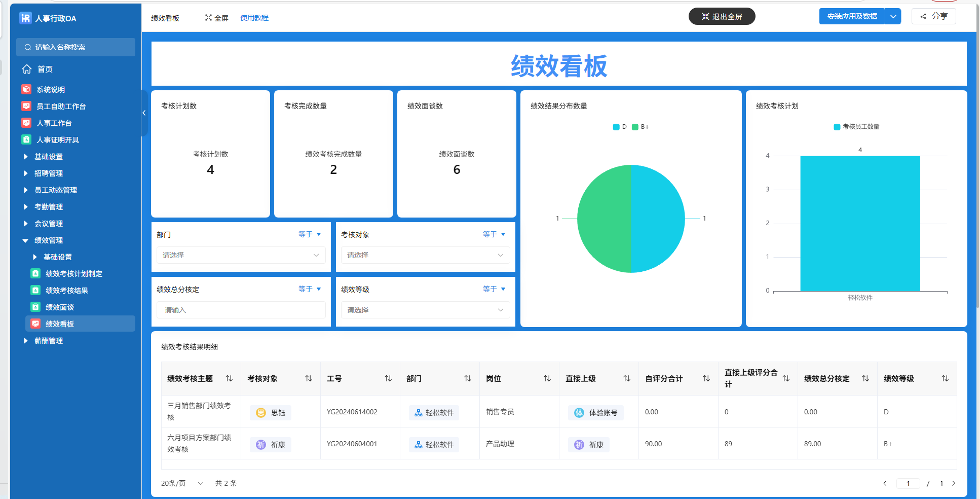The image size is (980, 499).
Task: Click the 退出全屏 button
Action: pyautogui.click(x=722, y=16)
